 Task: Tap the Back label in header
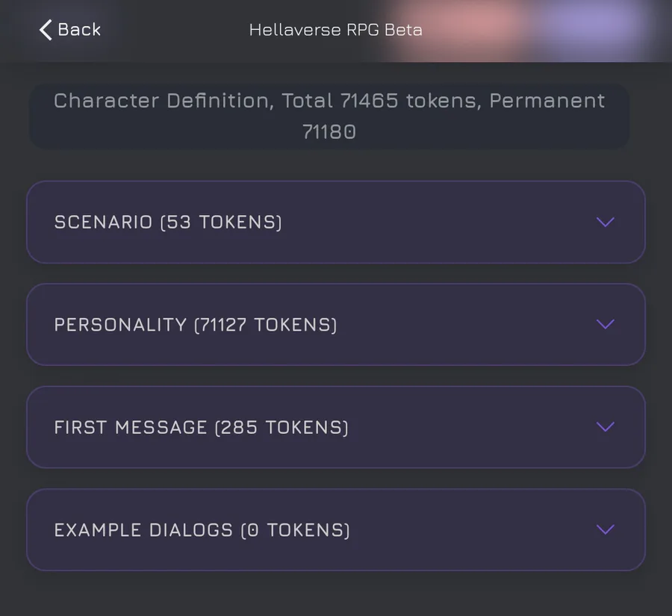click(x=79, y=30)
